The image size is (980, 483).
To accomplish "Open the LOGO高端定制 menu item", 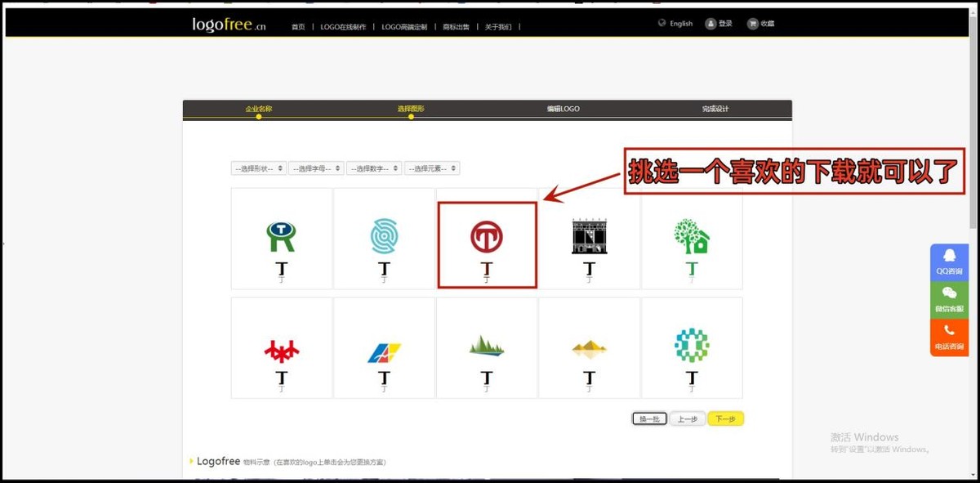I will pyautogui.click(x=404, y=26).
